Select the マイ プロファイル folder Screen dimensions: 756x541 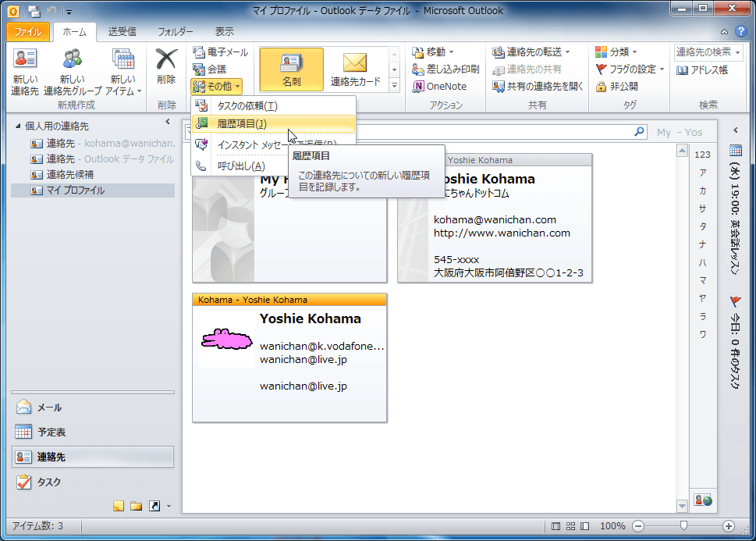point(93,190)
